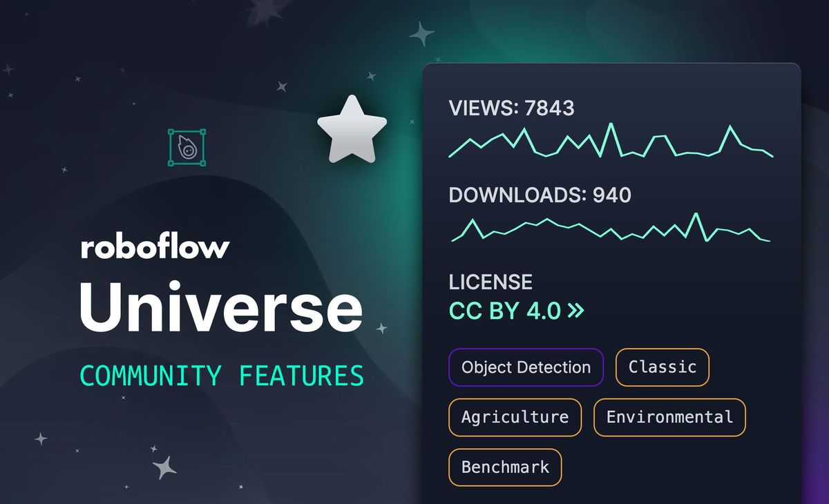Screen dimensions: 829x504
Task: Toggle the Classic tag filter
Action: click(662, 367)
